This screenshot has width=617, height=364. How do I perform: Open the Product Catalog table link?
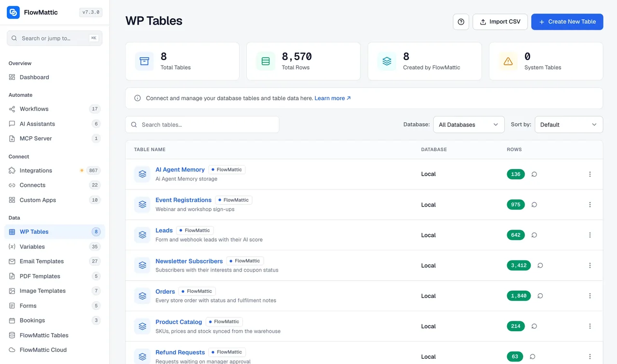(178, 322)
